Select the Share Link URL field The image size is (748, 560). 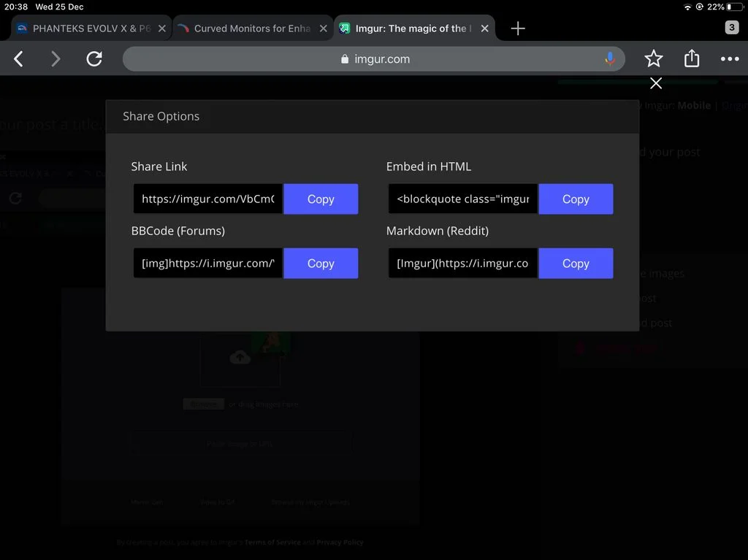click(208, 199)
